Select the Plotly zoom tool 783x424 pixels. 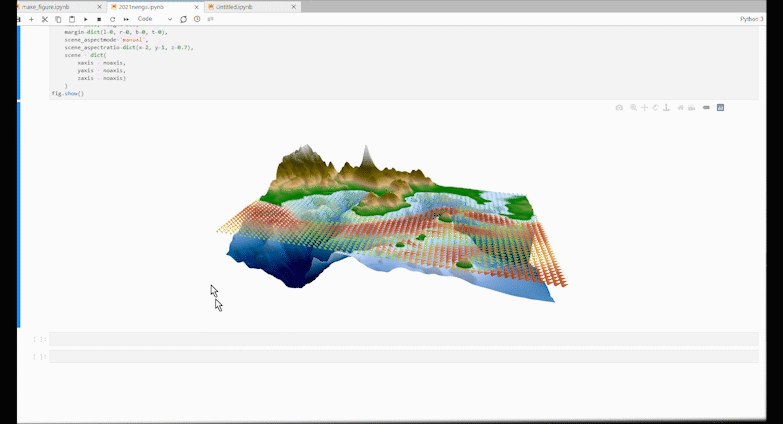(633, 107)
